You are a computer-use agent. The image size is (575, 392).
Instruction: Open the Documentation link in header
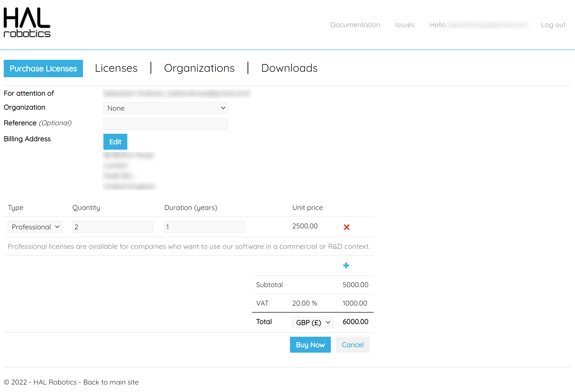[x=355, y=25]
